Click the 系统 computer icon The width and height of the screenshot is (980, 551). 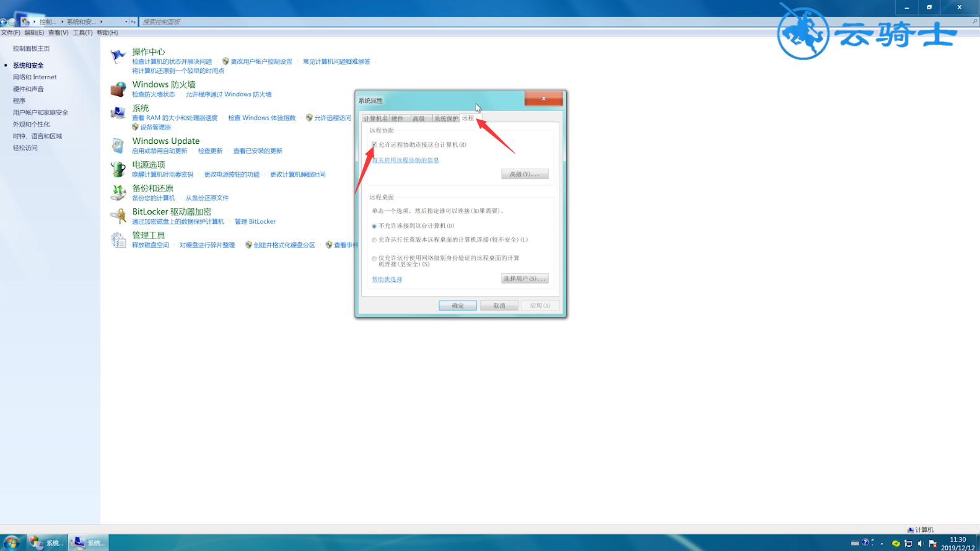coord(118,113)
